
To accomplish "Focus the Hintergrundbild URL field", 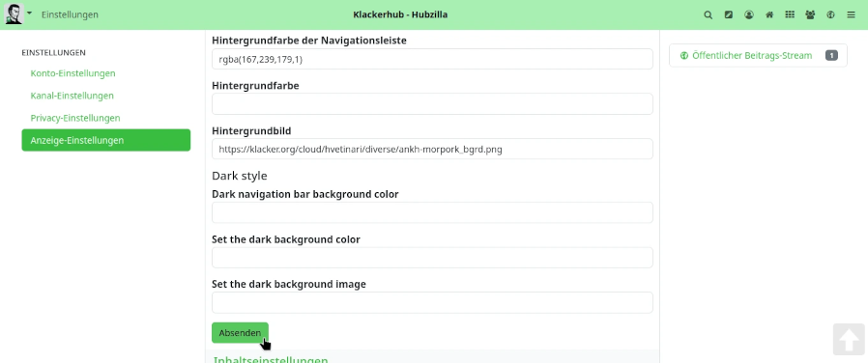I will tap(432, 150).
